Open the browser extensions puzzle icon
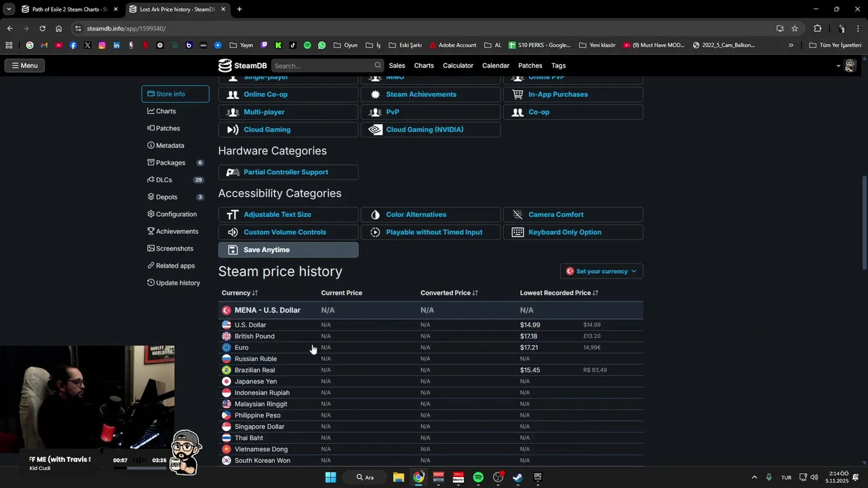Viewport: 868px width, 488px height. click(817, 28)
